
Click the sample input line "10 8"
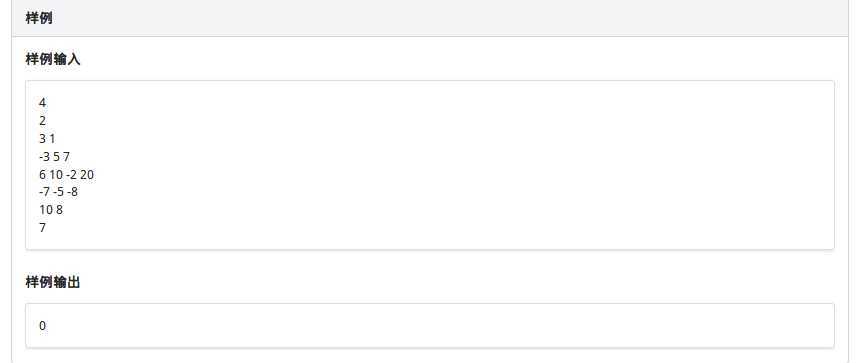click(50, 210)
